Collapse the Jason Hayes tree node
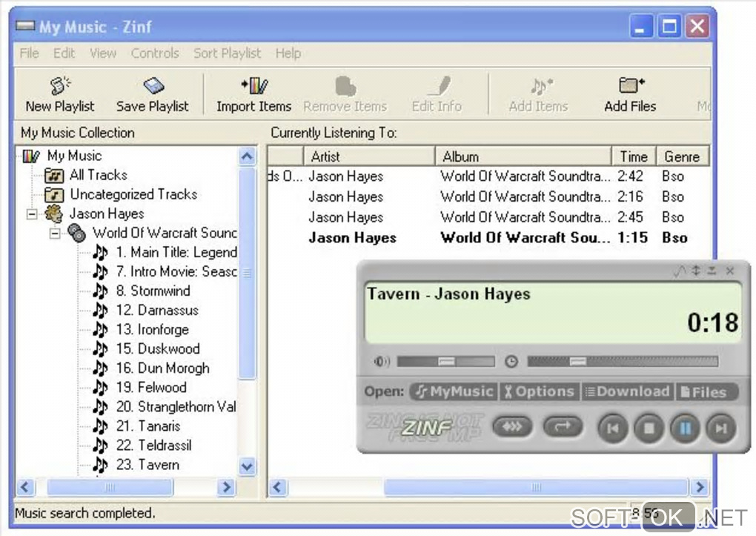The height and width of the screenshot is (536, 756). [x=32, y=214]
